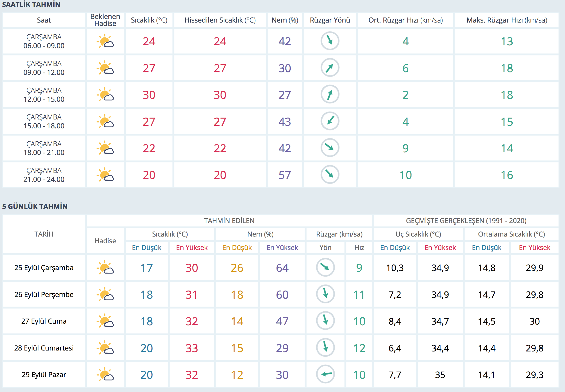Click wind direction icon for 15.00 - 18.00
The height and width of the screenshot is (392, 565).
tap(330, 121)
